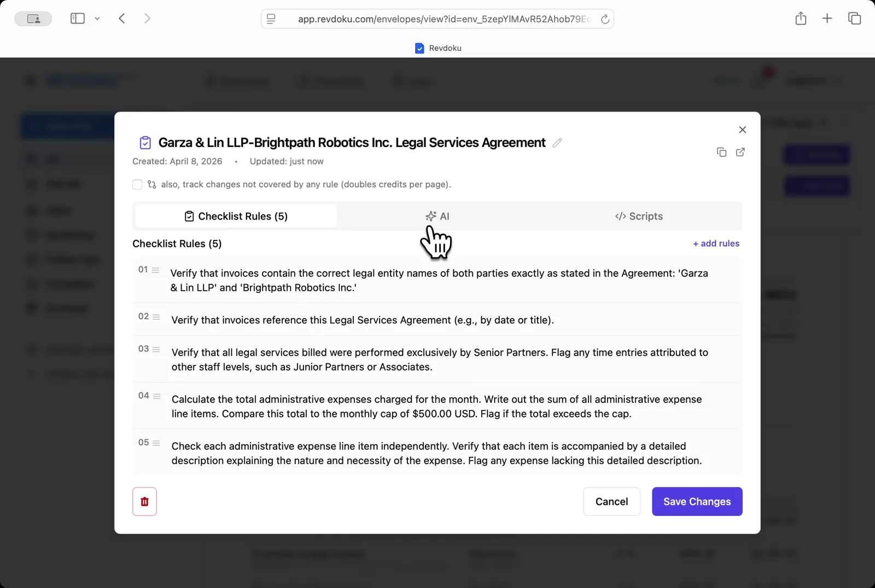Reload the Revdoku page
Screen dimensions: 875x588
coord(605,19)
